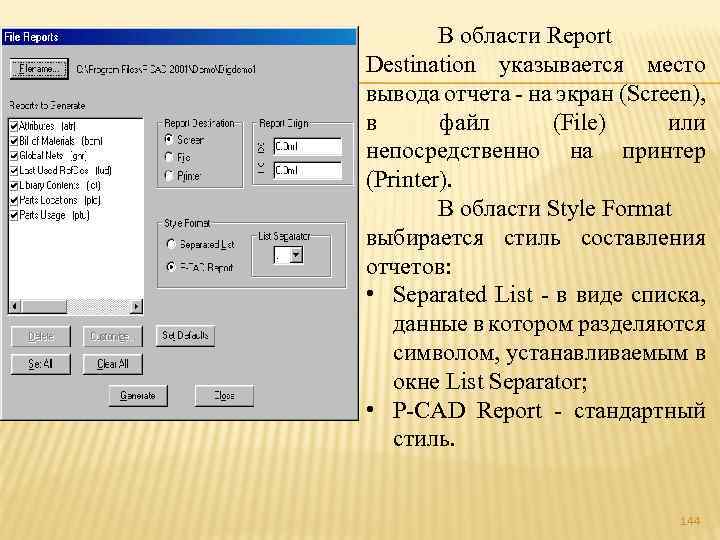Click the Generate button
This screenshot has height=540, width=720.
coord(138,395)
